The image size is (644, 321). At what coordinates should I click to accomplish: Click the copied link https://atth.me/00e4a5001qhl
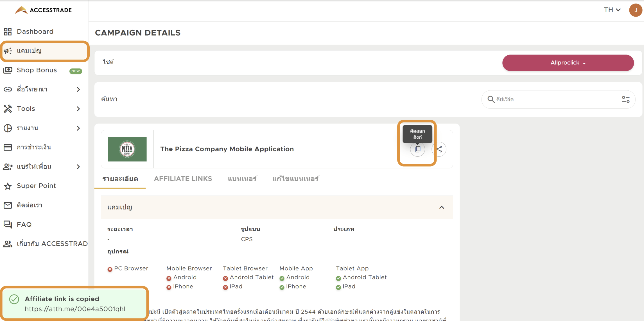pos(75,309)
